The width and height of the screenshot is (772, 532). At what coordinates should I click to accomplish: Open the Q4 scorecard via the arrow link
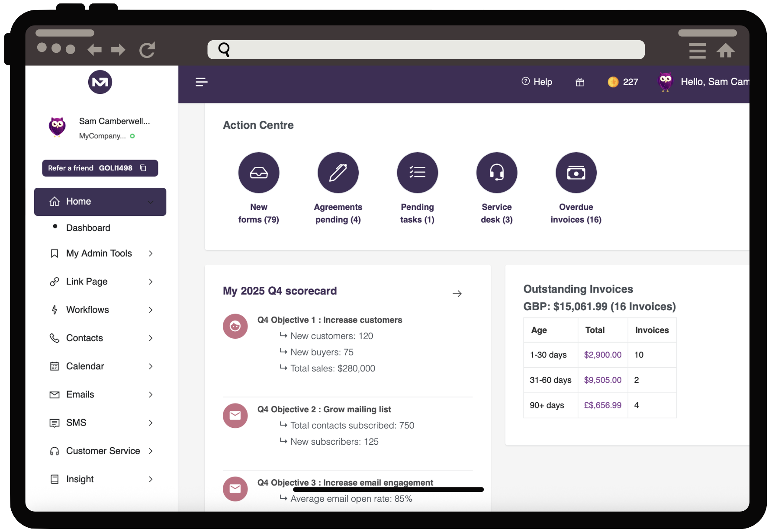457,294
